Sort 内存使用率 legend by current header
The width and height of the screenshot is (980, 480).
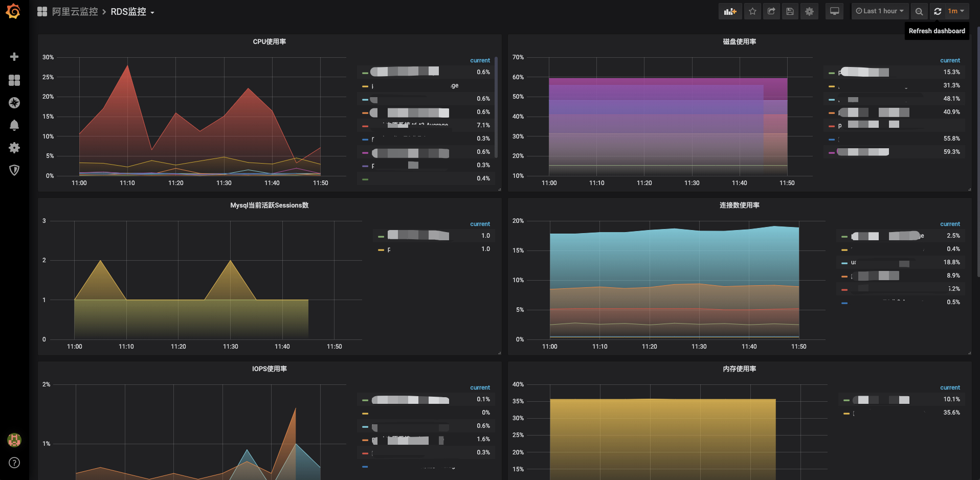(950, 387)
